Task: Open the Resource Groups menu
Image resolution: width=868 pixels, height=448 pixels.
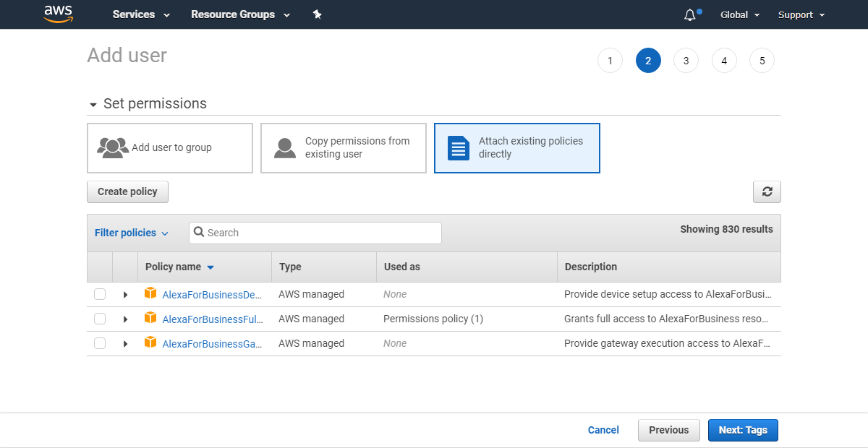Action: pos(240,14)
